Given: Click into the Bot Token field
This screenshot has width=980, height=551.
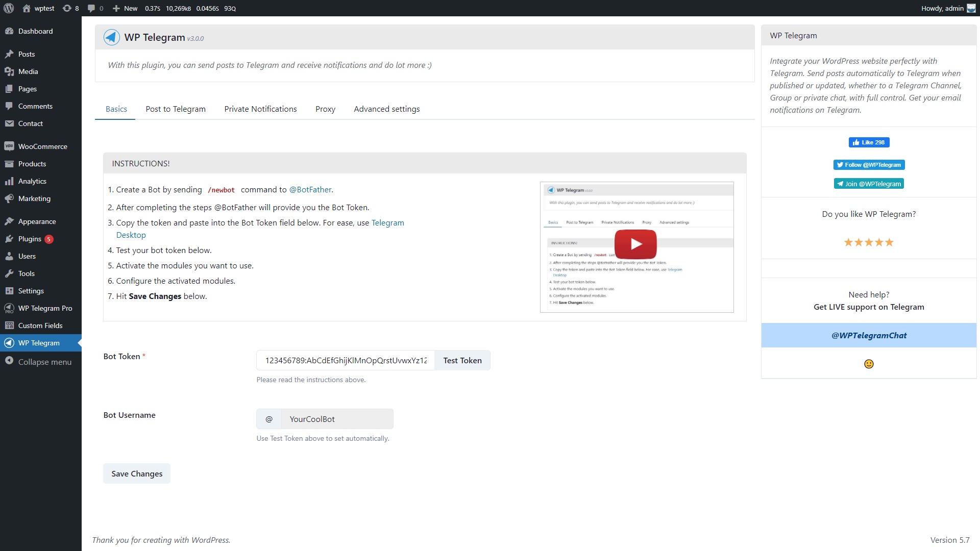Looking at the screenshot, I should [346, 360].
